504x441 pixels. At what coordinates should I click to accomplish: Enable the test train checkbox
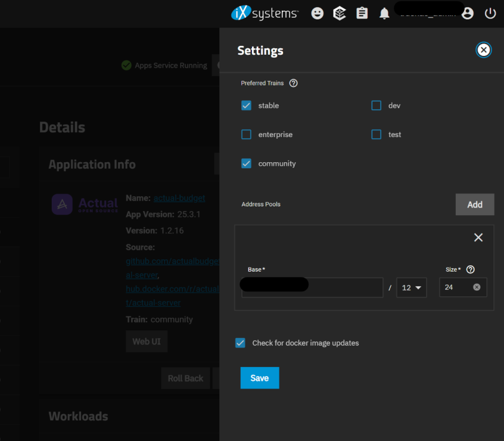pyautogui.click(x=376, y=135)
